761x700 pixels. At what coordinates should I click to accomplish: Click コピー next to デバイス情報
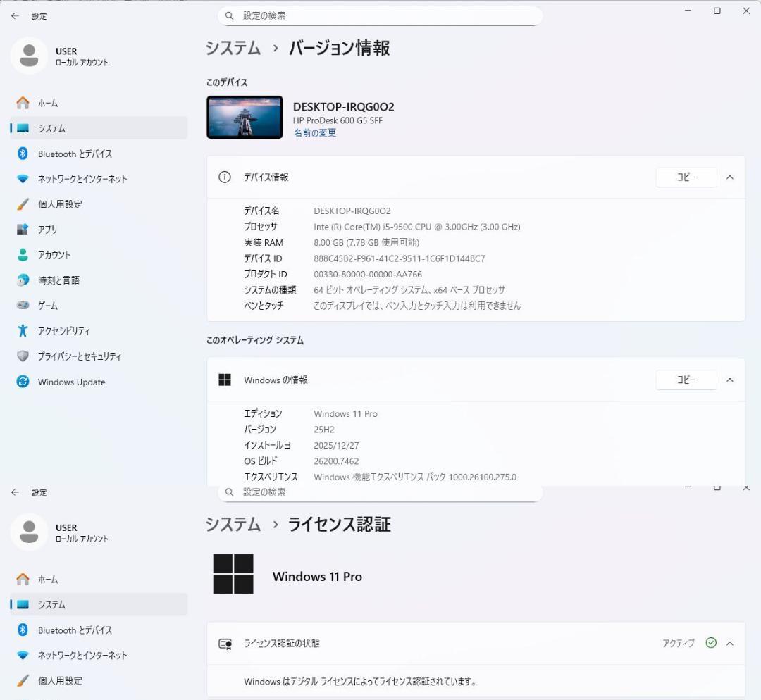pos(685,177)
